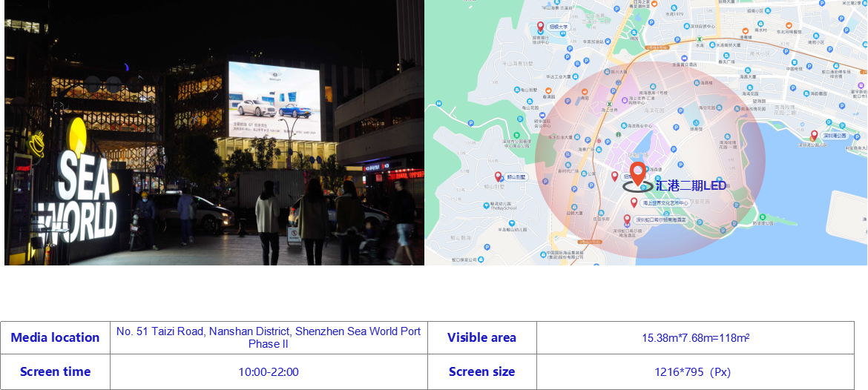Select the 1216*795 (Px) cell

click(695, 371)
